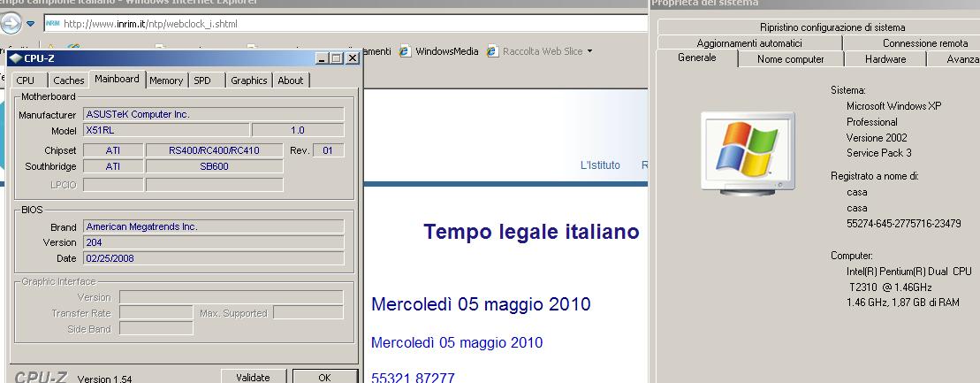Click the BIOS Brand American Megatrends Inc.
Viewport: 980px width, 383px height.
214,226
